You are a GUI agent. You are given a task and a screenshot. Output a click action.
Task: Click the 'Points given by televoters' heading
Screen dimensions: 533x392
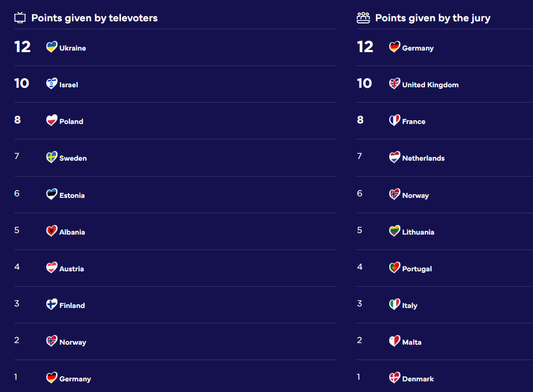click(94, 18)
